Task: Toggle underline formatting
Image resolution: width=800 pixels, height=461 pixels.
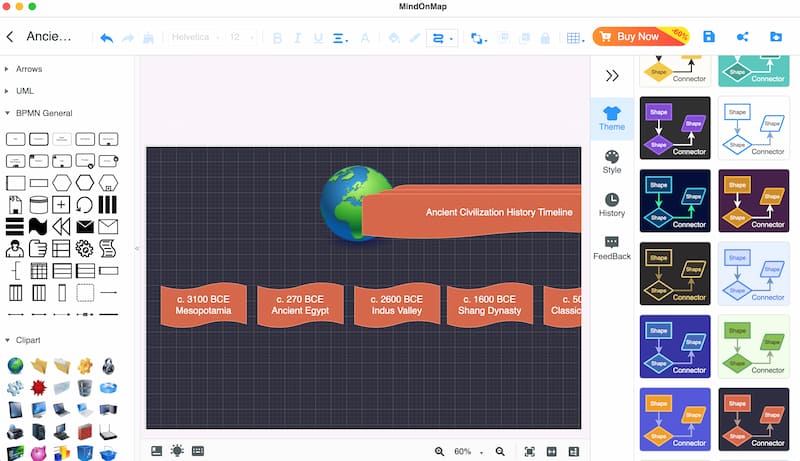Action: tap(318, 38)
